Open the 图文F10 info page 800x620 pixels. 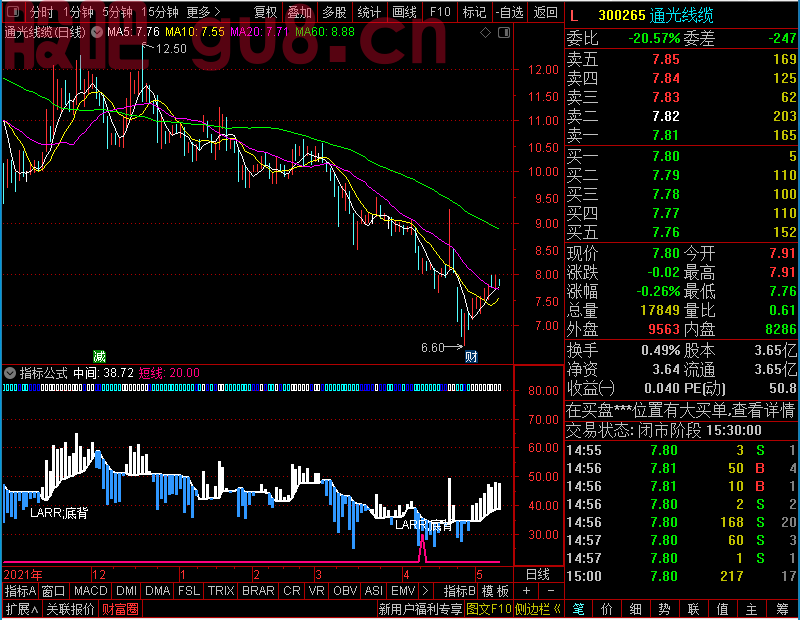point(489,609)
